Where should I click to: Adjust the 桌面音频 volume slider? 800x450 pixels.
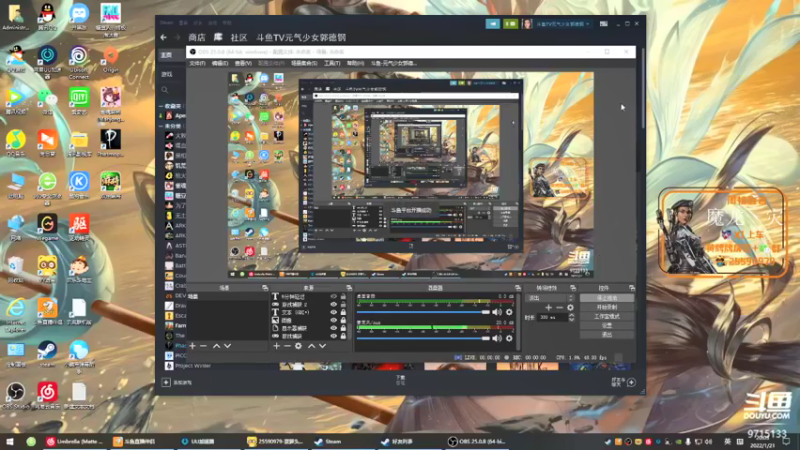click(423, 312)
